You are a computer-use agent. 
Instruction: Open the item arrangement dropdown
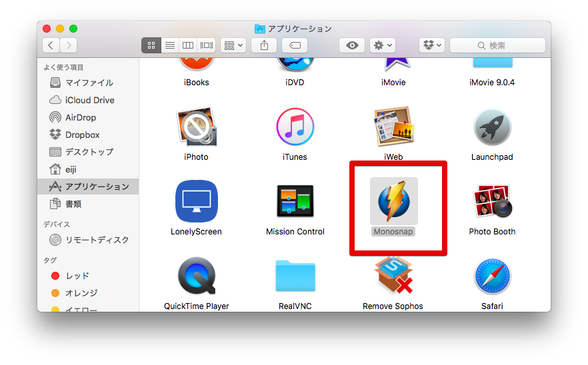(233, 45)
